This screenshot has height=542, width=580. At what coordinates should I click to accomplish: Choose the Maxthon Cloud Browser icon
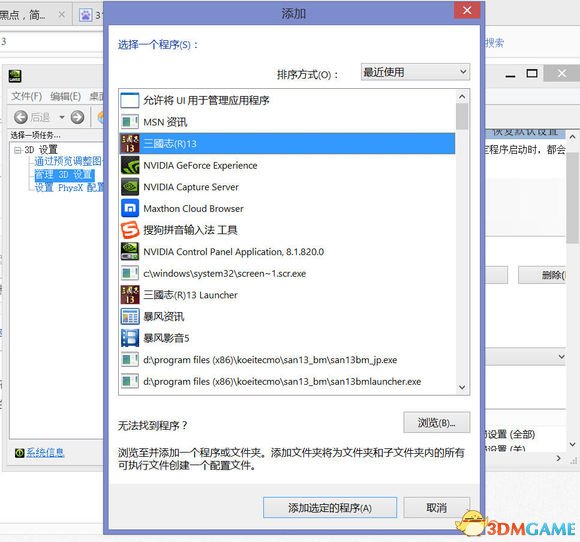(130, 208)
